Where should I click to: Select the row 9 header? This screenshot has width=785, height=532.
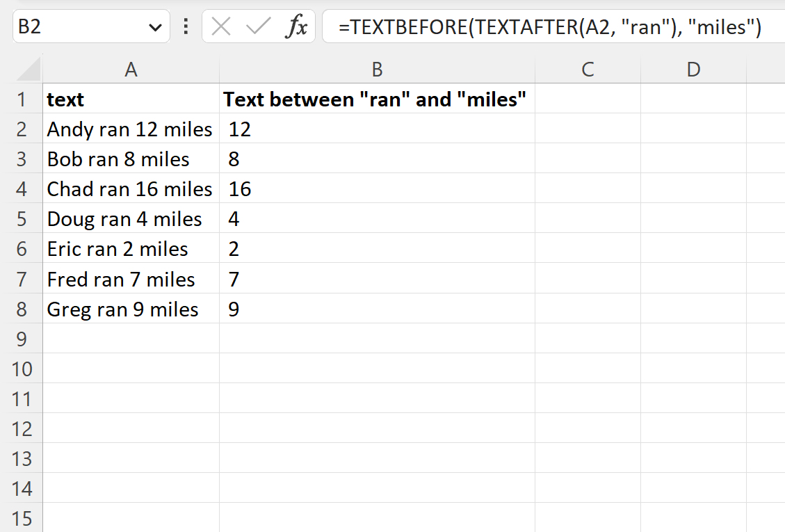pyautogui.click(x=22, y=339)
